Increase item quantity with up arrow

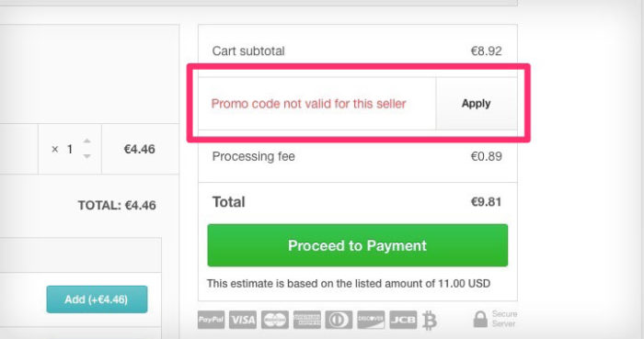tap(86, 141)
